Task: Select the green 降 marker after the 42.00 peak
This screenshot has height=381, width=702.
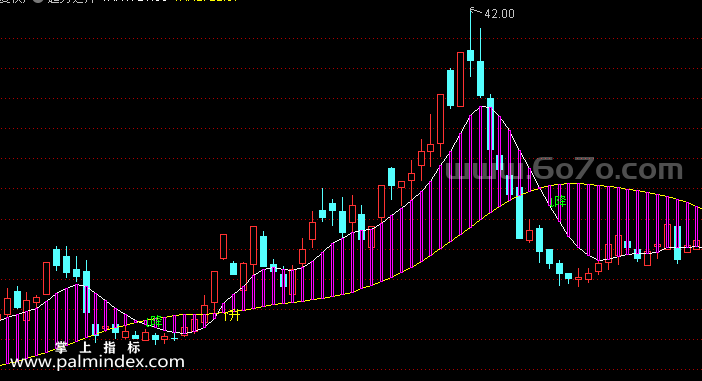Action: pyautogui.click(x=559, y=201)
